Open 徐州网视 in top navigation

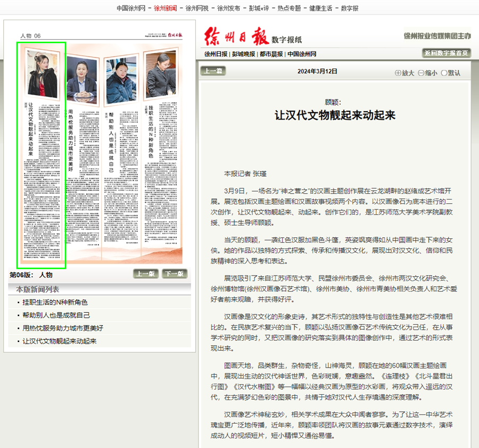(x=197, y=8)
